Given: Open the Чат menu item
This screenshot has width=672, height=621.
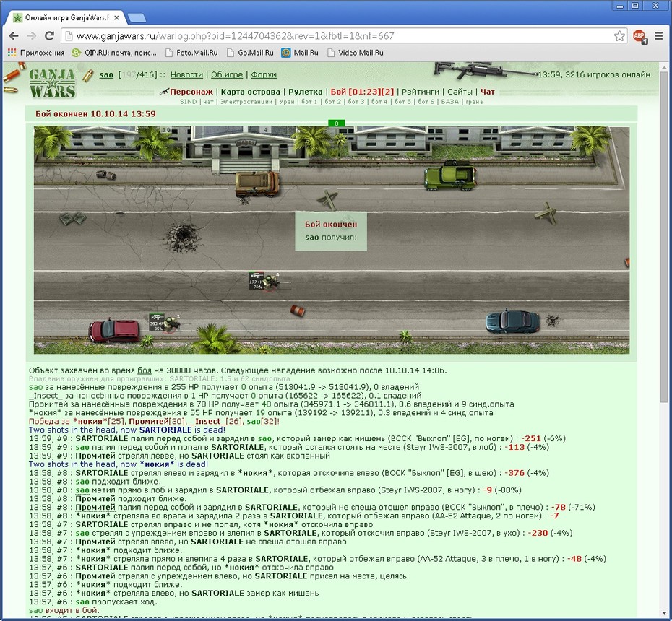Looking at the screenshot, I should tap(487, 92).
